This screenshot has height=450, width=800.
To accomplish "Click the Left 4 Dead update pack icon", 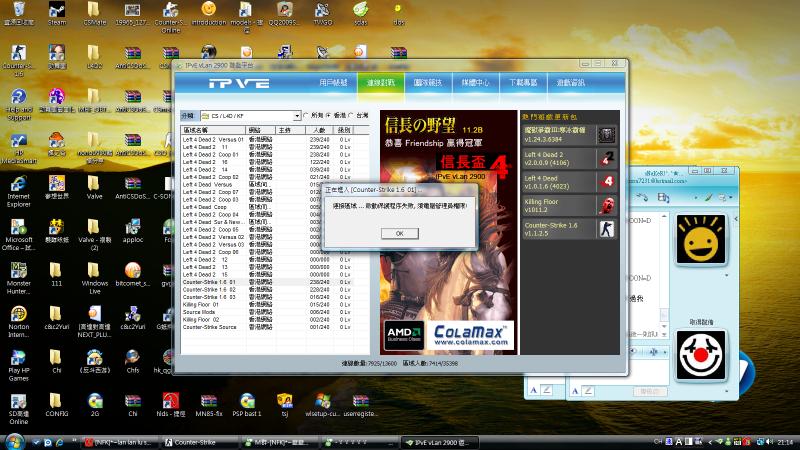I will click(606, 181).
